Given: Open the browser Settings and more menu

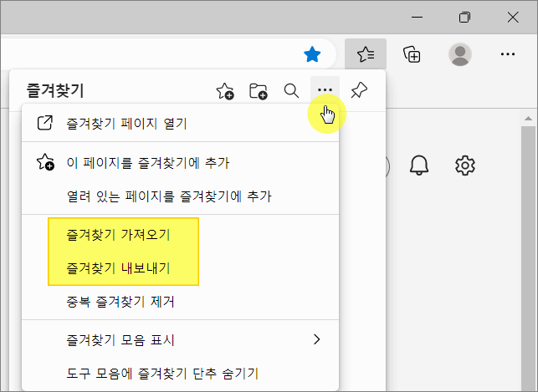Looking at the screenshot, I should (x=508, y=54).
